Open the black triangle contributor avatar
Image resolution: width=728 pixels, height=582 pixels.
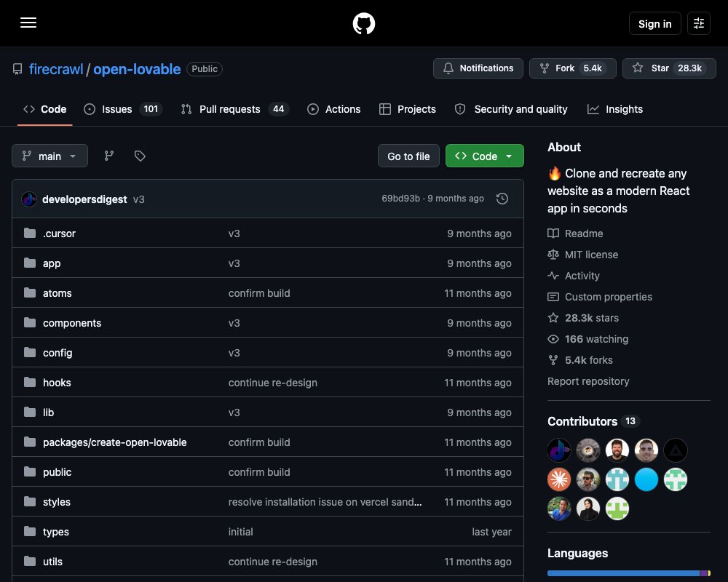coord(675,450)
